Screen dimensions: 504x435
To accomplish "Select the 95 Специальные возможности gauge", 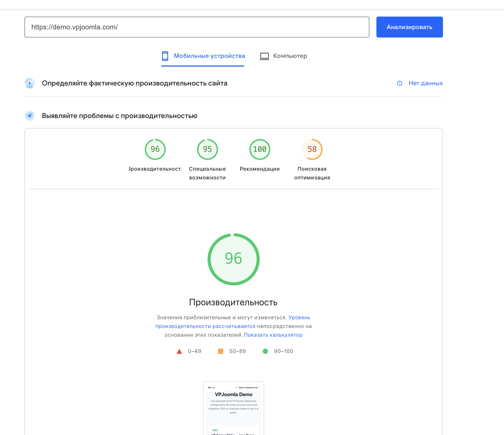I will 208,149.
